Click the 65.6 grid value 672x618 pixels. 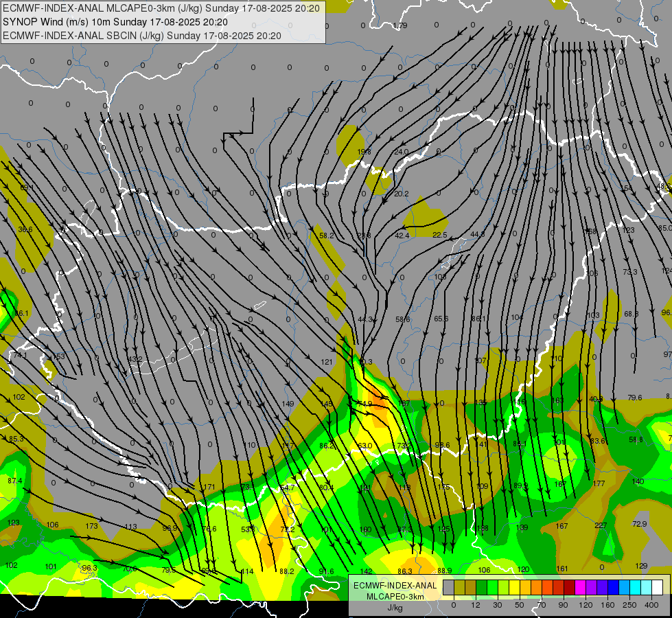click(441, 319)
